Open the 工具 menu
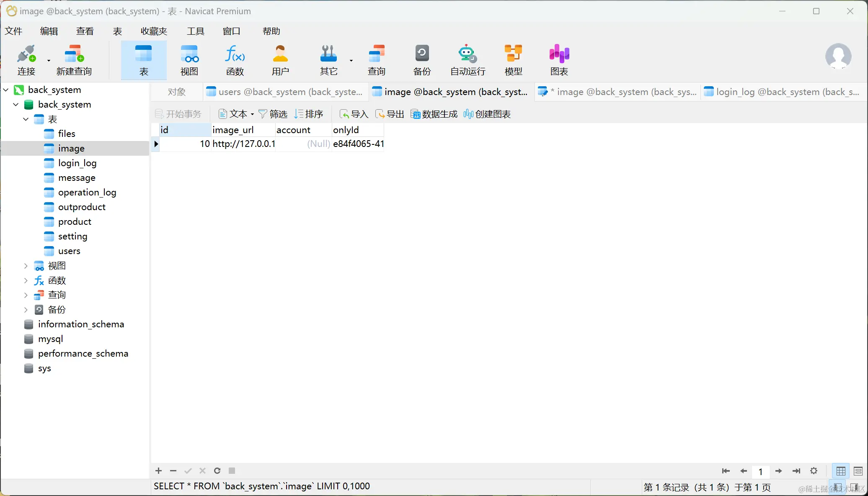Viewport: 868px width, 496px height. pos(195,31)
